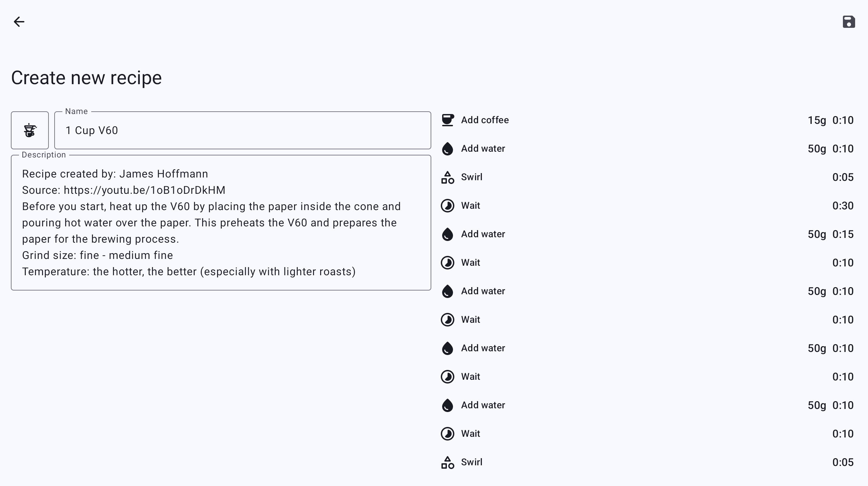The width and height of the screenshot is (868, 486).
Task: Select the Add coffee 15g step
Action: tap(485, 120)
